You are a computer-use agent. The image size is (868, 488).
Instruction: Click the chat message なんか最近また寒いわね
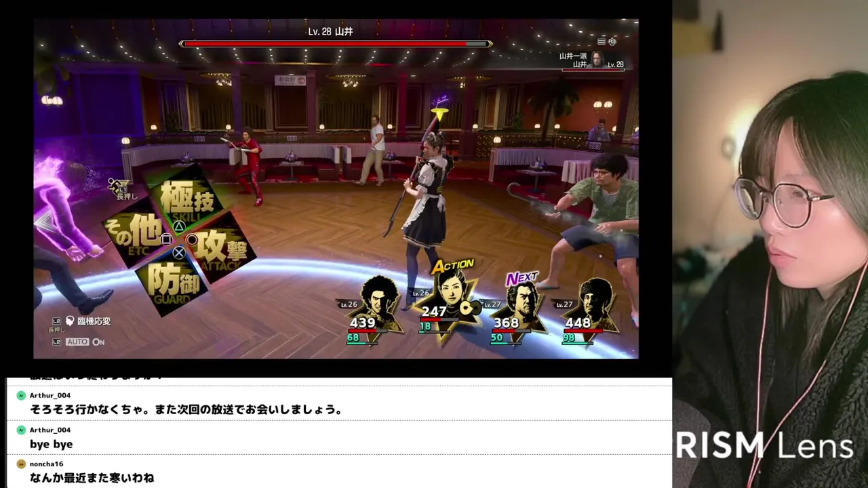[x=92, y=479]
